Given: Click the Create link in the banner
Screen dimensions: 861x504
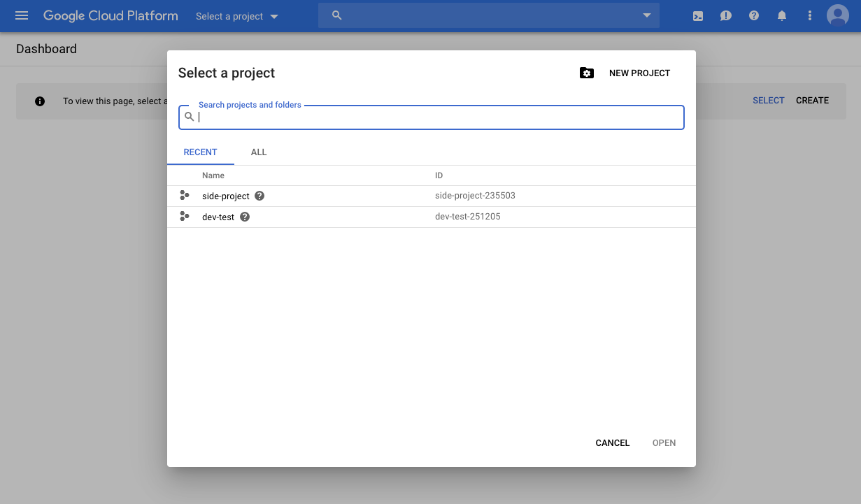Looking at the screenshot, I should tap(812, 101).
